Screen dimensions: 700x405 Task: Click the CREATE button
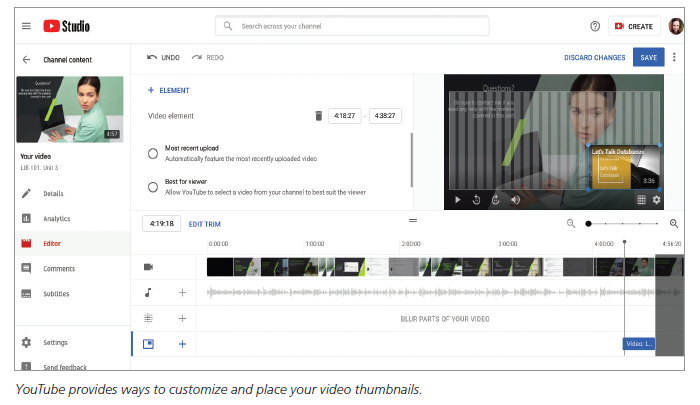(634, 26)
